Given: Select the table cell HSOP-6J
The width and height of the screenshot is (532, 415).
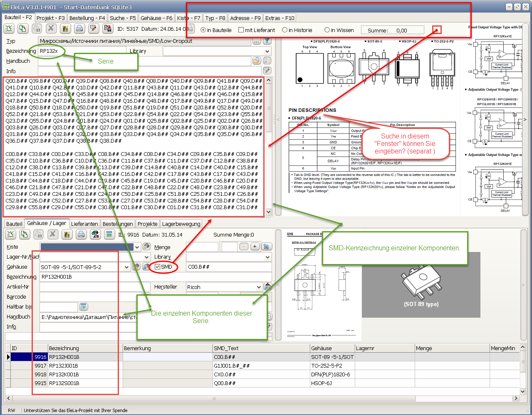Looking at the screenshot, I should (x=332, y=383).
